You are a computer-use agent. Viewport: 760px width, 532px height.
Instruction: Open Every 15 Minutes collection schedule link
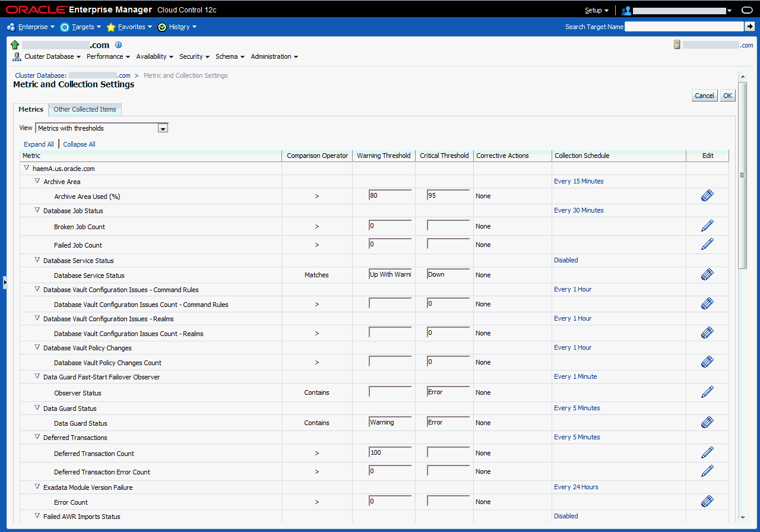point(579,181)
